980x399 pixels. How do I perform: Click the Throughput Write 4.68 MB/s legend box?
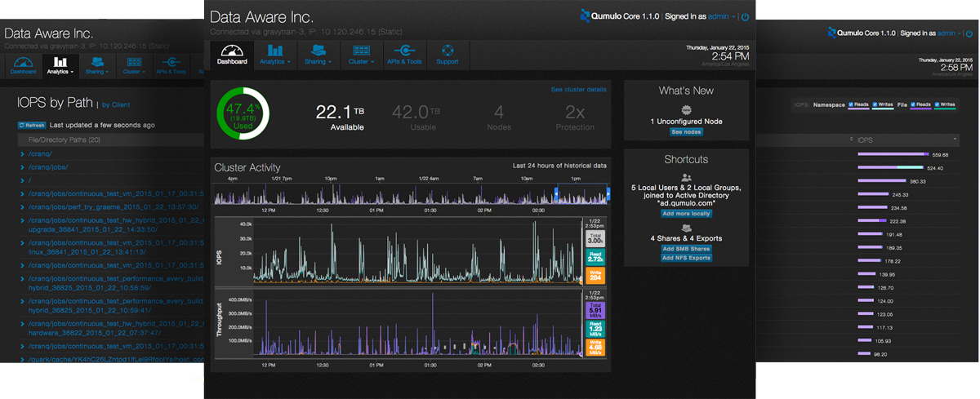[x=595, y=348]
